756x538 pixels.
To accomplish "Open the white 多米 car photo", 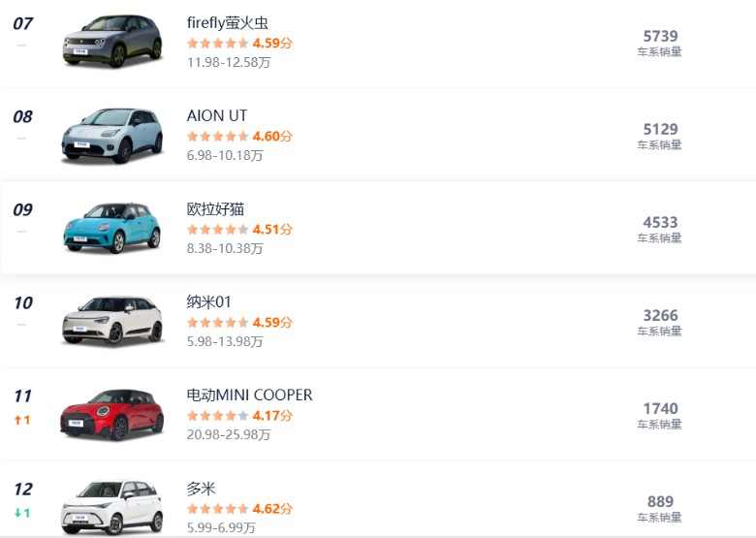I will 111,506.
